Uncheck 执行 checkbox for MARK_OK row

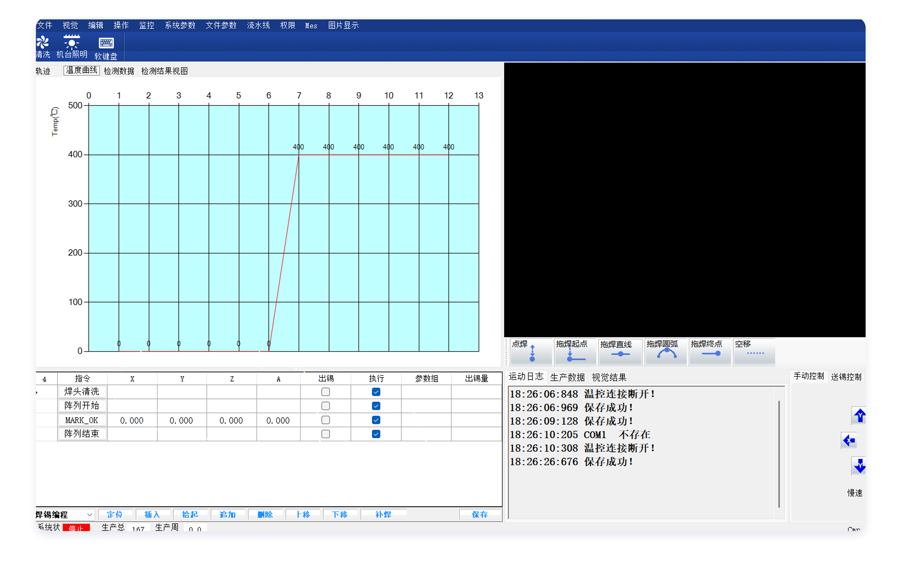pos(376,420)
